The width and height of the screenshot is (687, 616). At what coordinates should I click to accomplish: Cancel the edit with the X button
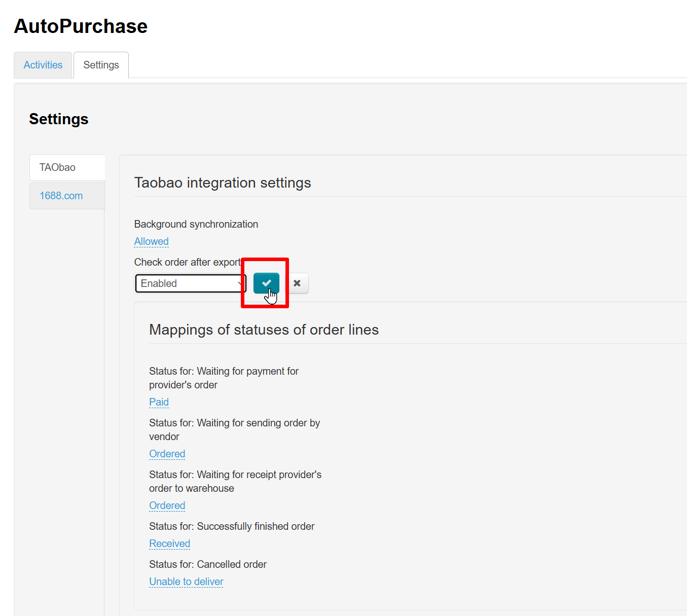297,283
